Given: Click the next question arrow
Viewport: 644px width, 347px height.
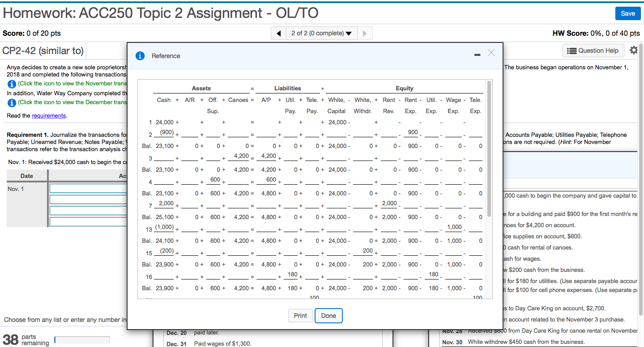Looking at the screenshot, I should pyautogui.click(x=365, y=33).
